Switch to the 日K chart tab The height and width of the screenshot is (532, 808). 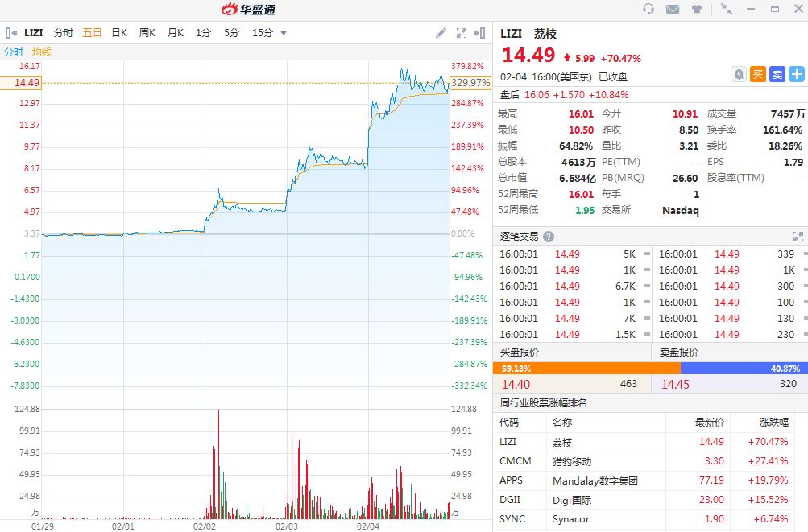pos(119,33)
